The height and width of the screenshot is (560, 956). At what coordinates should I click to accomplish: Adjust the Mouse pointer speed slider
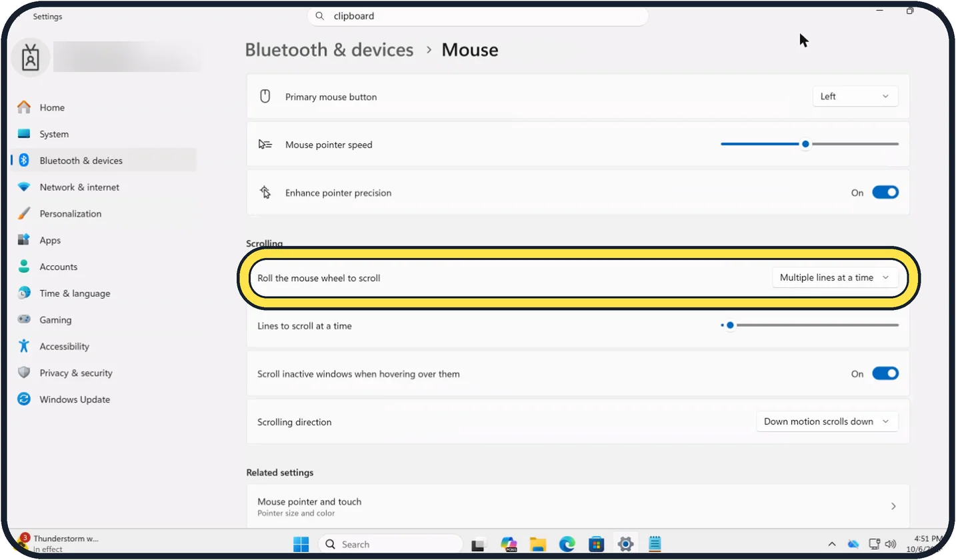pyautogui.click(x=809, y=144)
